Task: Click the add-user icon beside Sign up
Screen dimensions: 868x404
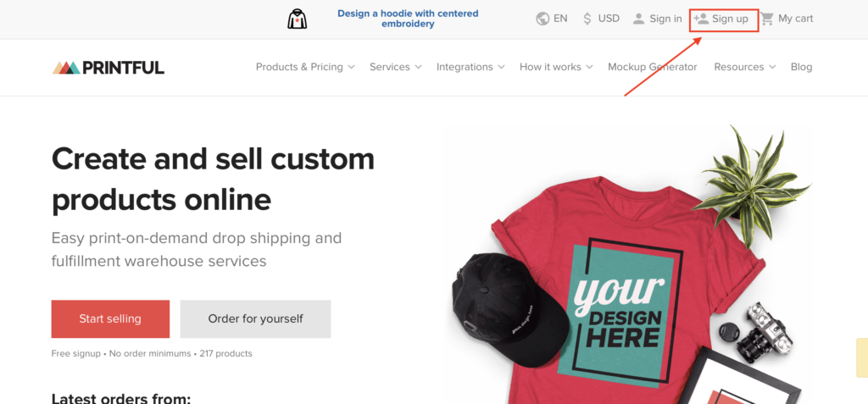Action: [701, 19]
